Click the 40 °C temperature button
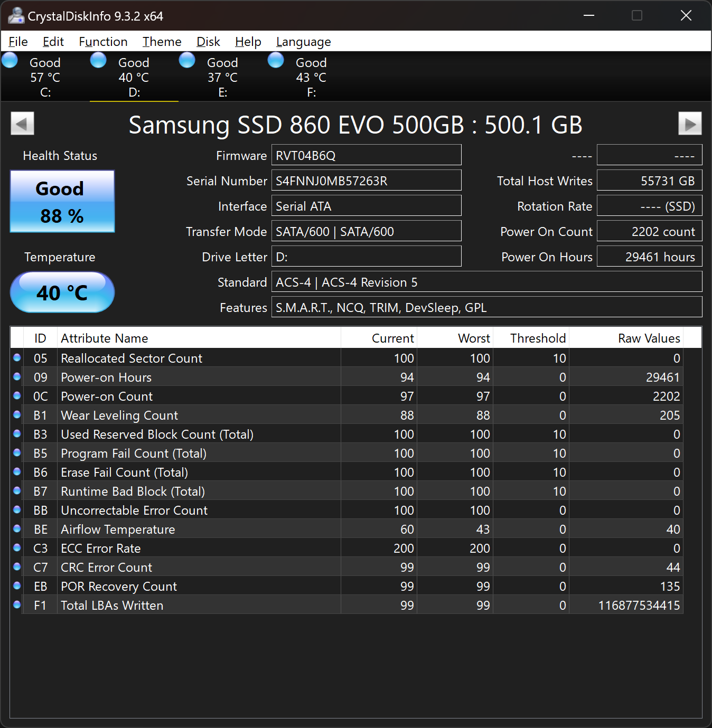 point(62,292)
